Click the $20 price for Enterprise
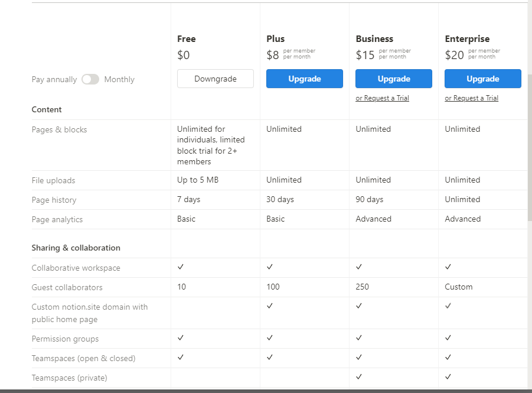Image resolution: width=532 pixels, height=393 pixels. pos(454,55)
